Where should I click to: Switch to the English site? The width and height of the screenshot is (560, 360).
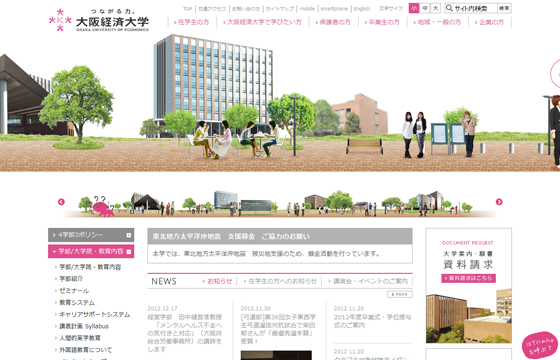coord(362,9)
